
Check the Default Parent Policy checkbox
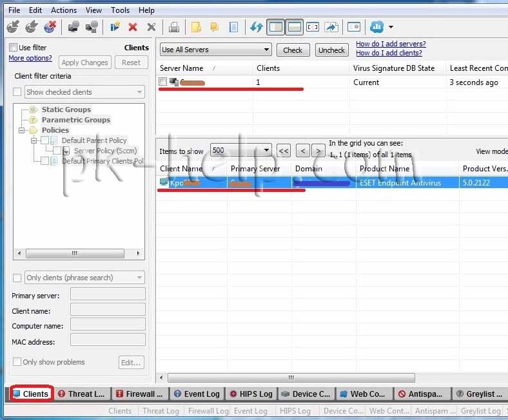[x=45, y=140]
